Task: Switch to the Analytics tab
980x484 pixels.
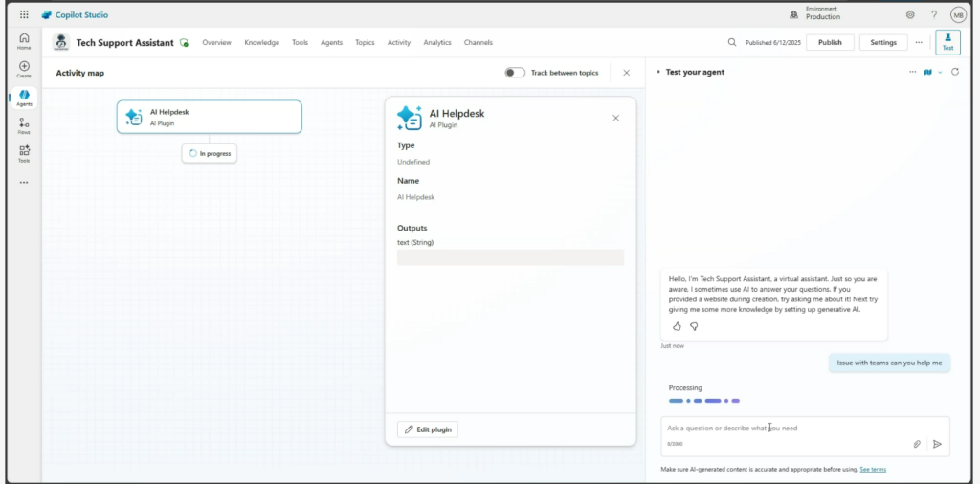Action: [436, 42]
